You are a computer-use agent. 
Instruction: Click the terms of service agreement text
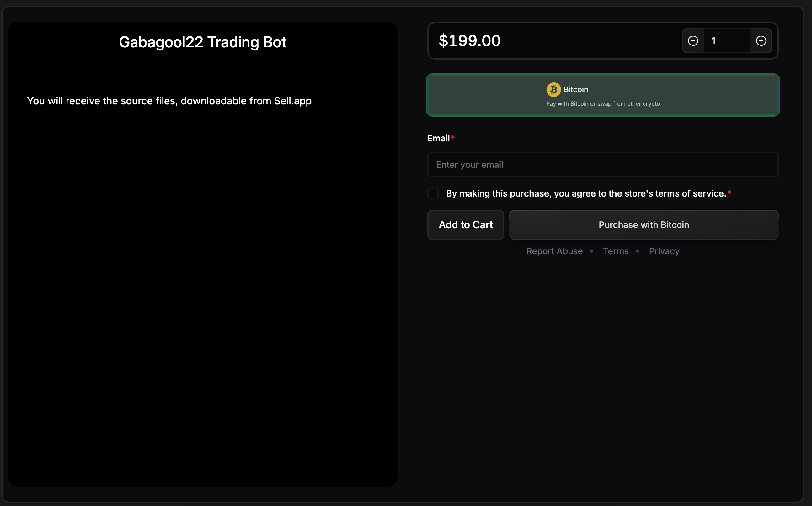point(586,193)
